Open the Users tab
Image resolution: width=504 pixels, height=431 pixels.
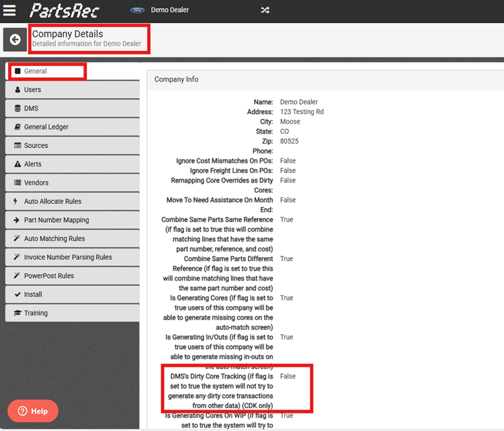pos(73,89)
